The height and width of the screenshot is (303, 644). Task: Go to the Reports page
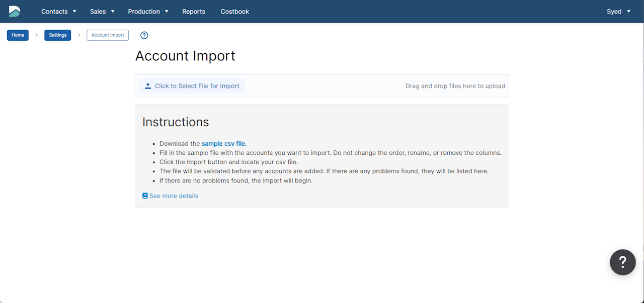click(x=194, y=12)
